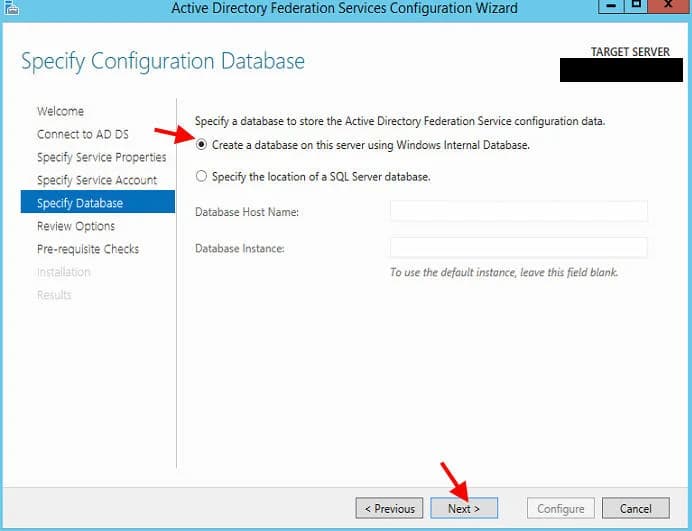Viewport: 692px width, 531px height.
Task: Maximize the configuration wizard window
Action: pyautogui.click(x=636, y=6)
